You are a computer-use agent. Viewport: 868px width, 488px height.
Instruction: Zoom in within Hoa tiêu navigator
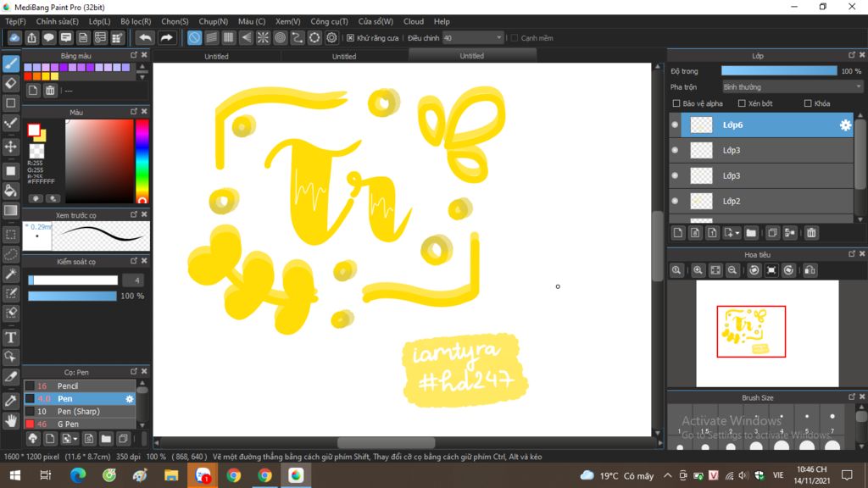coord(698,270)
